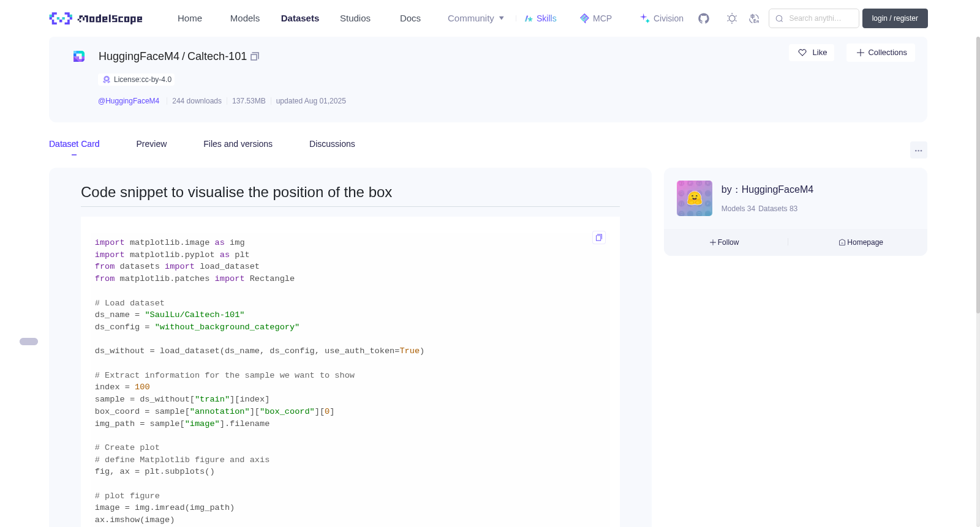Click the Models 34 count
The image size is (980, 527).
pos(738,209)
